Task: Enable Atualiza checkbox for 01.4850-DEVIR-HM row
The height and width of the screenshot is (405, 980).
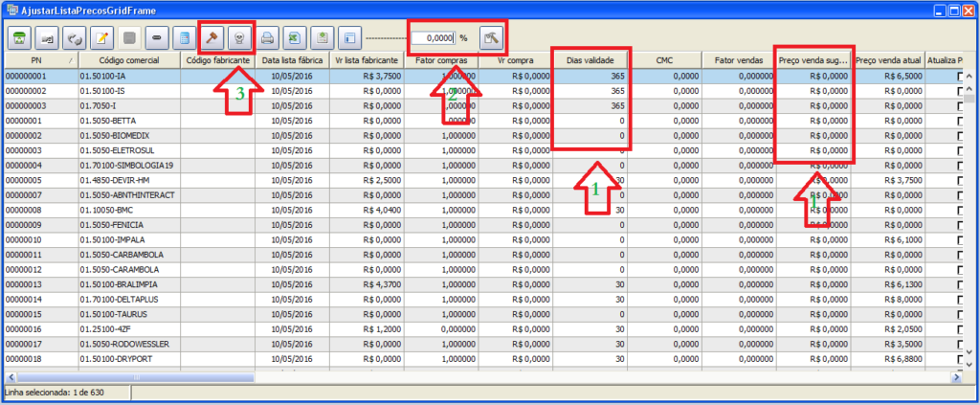Action: [963, 180]
